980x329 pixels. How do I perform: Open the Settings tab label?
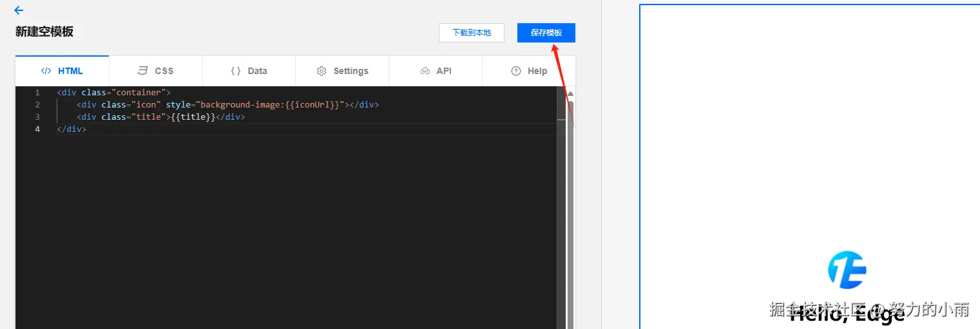(x=351, y=71)
